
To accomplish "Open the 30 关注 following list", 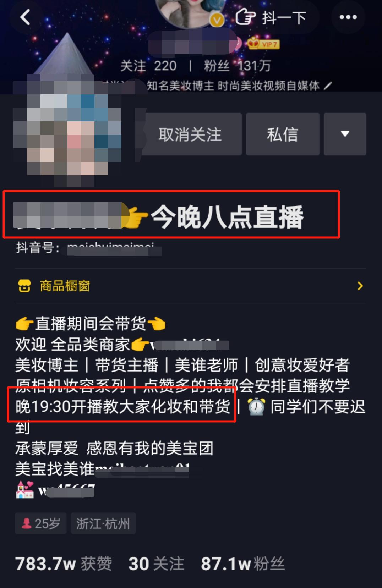I will click(156, 564).
